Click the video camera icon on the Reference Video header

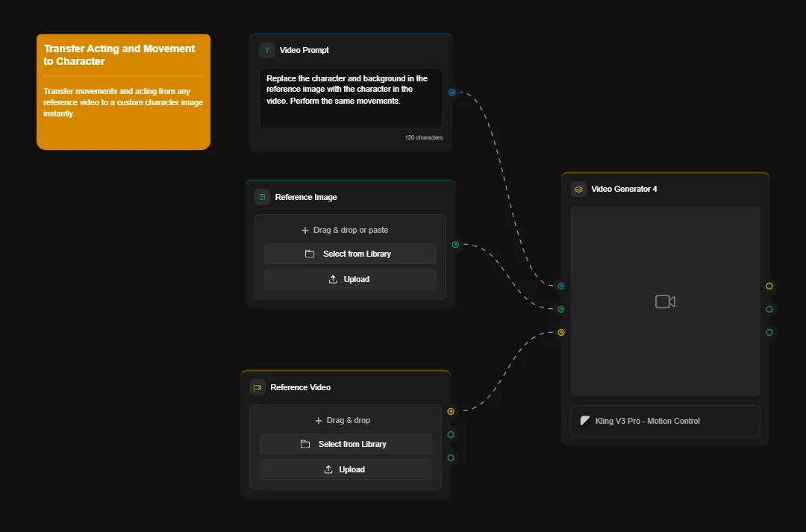tap(257, 387)
